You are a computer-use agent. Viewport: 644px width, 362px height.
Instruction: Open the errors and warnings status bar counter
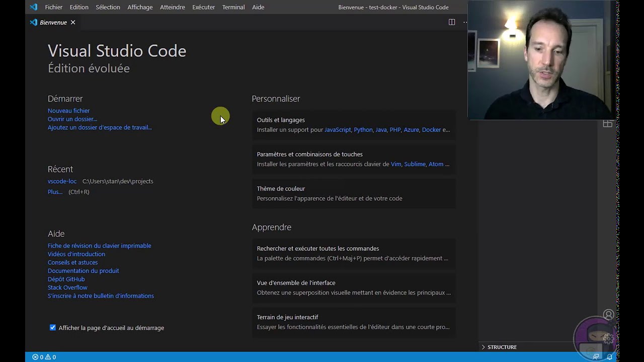(x=44, y=357)
